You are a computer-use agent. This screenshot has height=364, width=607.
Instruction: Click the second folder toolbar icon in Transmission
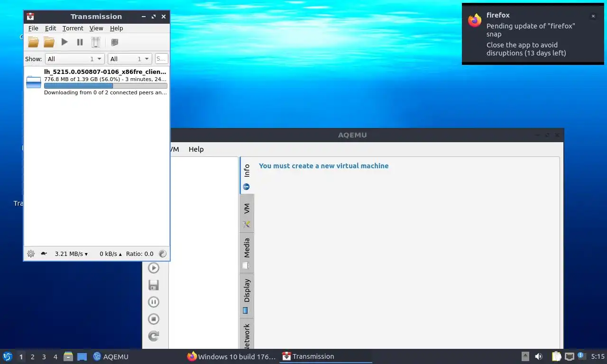(x=49, y=42)
